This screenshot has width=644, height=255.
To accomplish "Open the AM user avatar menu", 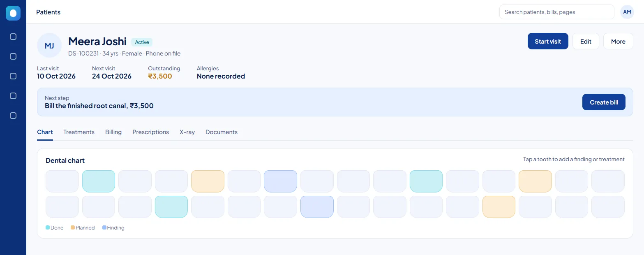I will pyautogui.click(x=627, y=12).
